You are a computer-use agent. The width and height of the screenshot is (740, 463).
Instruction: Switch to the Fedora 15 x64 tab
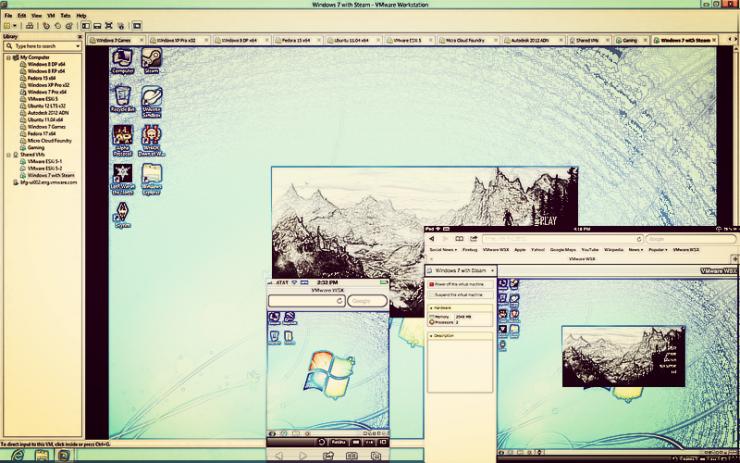click(293, 40)
